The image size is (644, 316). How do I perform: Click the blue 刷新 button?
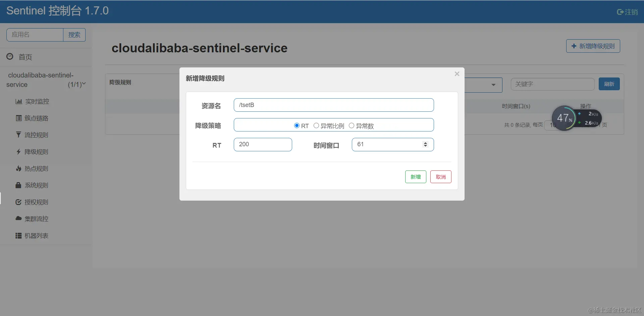609,84
